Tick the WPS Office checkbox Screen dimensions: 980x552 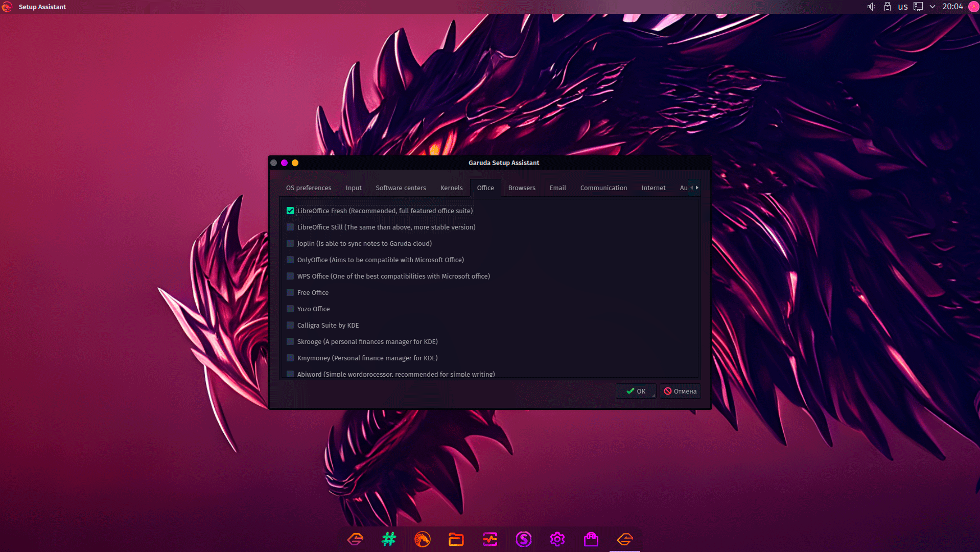click(290, 276)
